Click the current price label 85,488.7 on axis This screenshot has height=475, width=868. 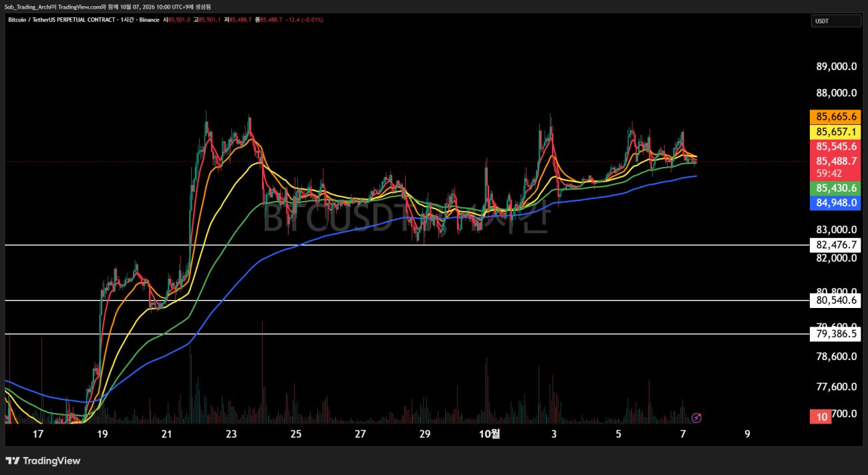[x=836, y=161]
